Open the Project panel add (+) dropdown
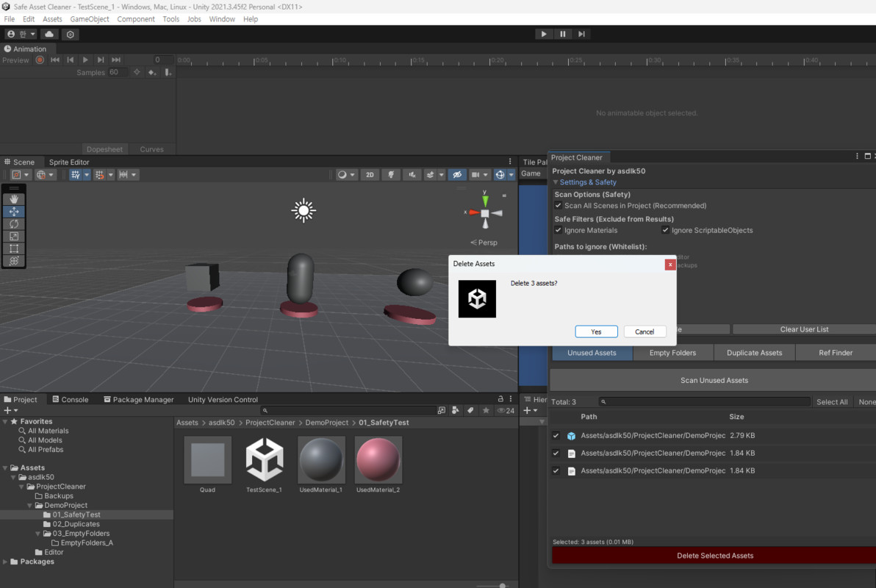This screenshot has height=588, width=876. (x=10, y=410)
